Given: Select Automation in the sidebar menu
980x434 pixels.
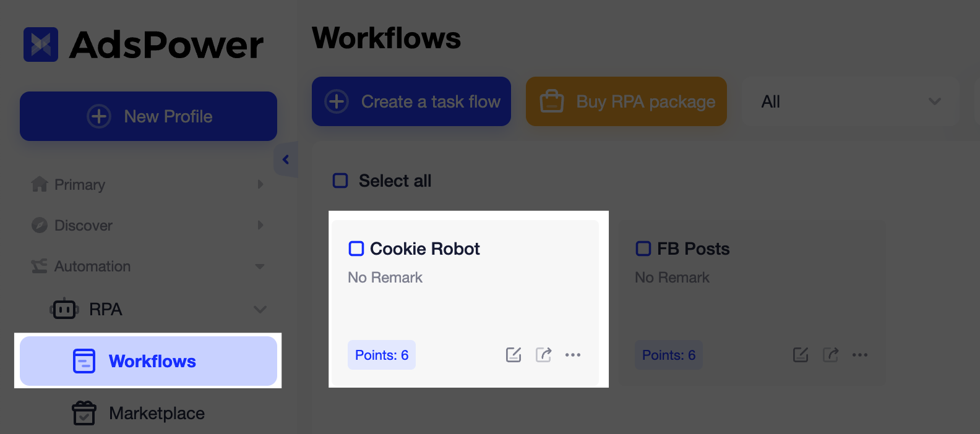Looking at the screenshot, I should (92, 266).
